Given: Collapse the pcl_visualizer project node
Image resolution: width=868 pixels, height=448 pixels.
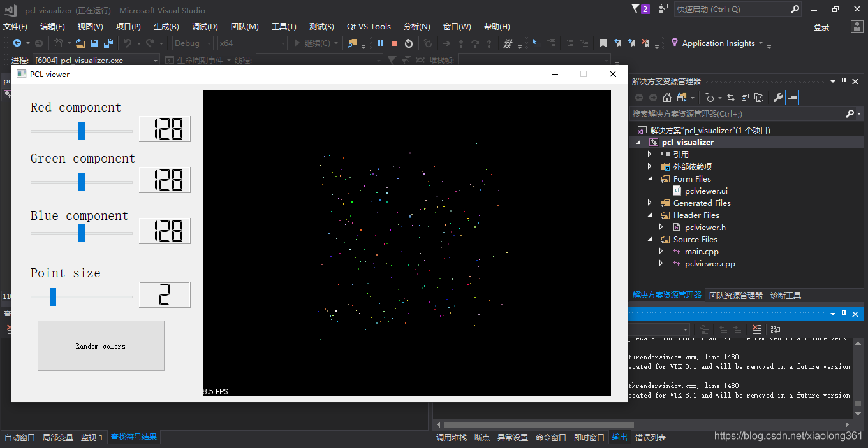Looking at the screenshot, I should (x=639, y=142).
